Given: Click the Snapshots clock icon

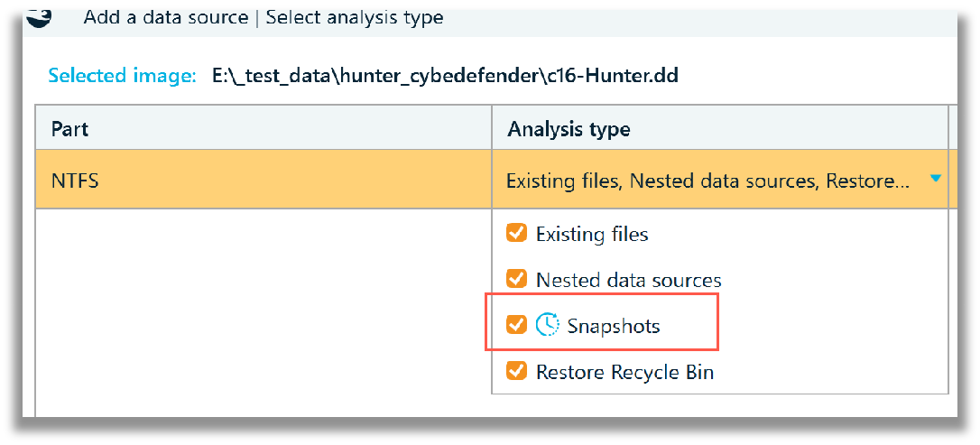Looking at the screenshot, I should [547, 325].
